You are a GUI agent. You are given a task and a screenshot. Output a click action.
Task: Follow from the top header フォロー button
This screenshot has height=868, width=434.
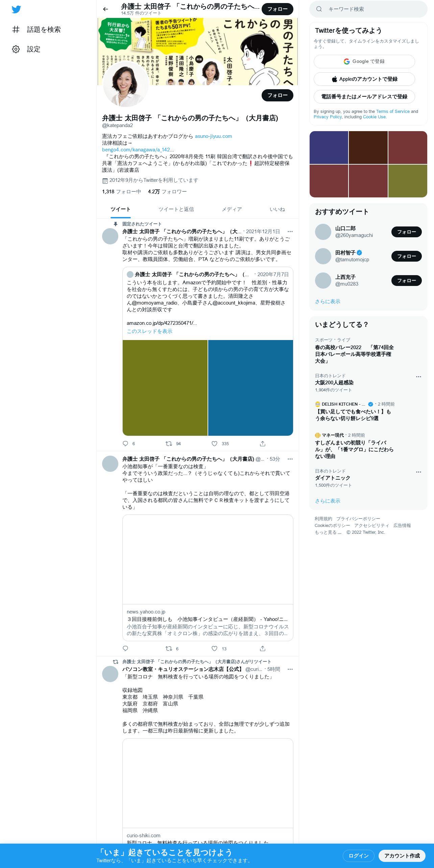(278, 9)
